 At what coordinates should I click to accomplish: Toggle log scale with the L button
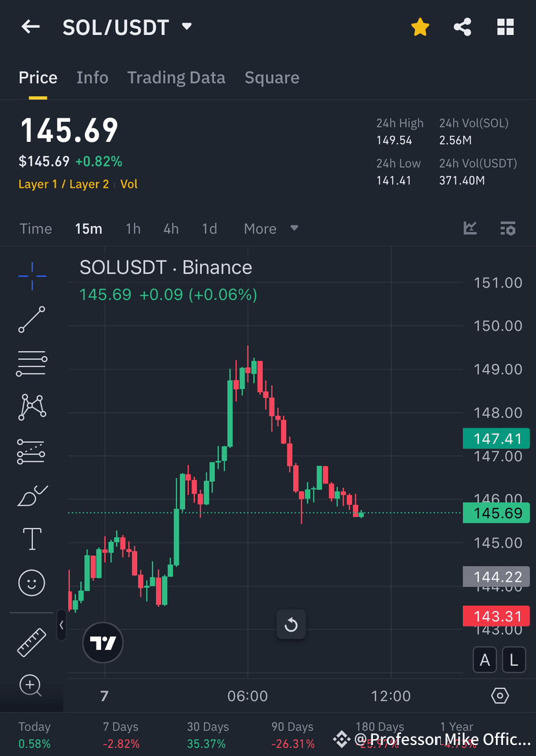coord(513,659)
